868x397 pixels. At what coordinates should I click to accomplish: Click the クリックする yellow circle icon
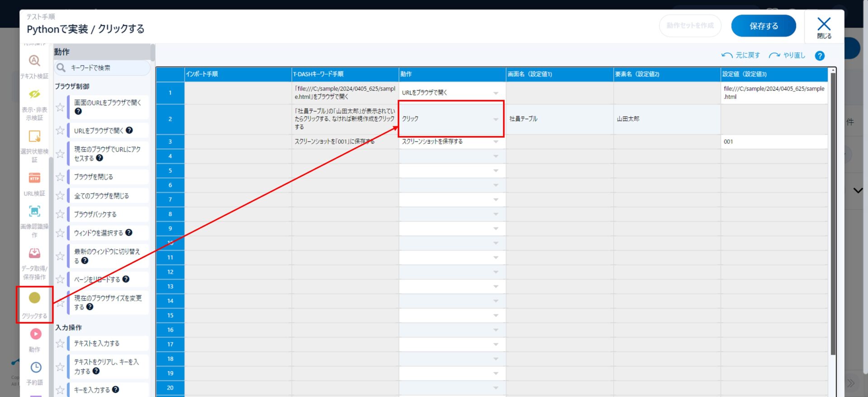34,298
